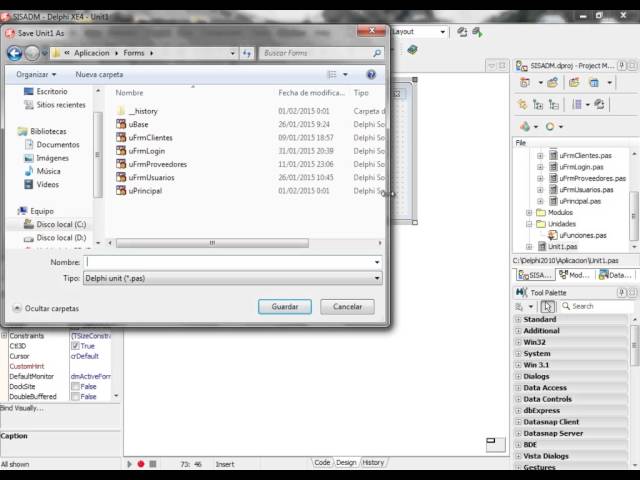Click the form design minimap thumbnail

click(x=496, y=444)
